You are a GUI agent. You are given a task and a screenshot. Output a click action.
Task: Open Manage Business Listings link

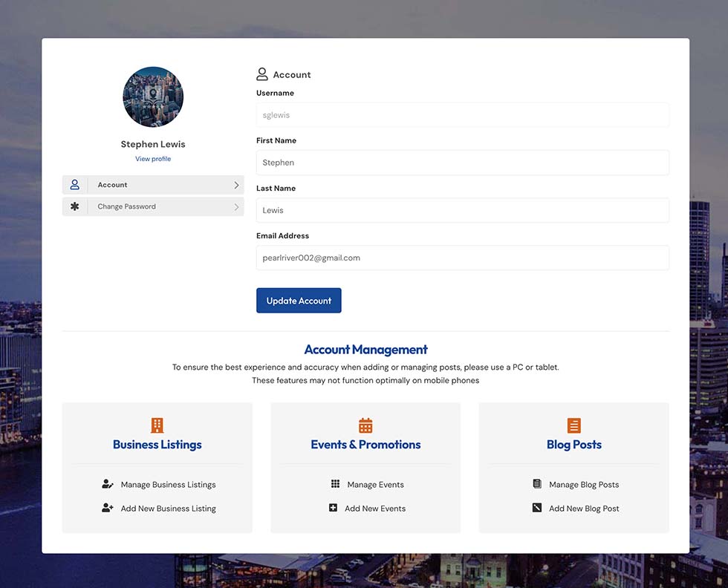168,485
